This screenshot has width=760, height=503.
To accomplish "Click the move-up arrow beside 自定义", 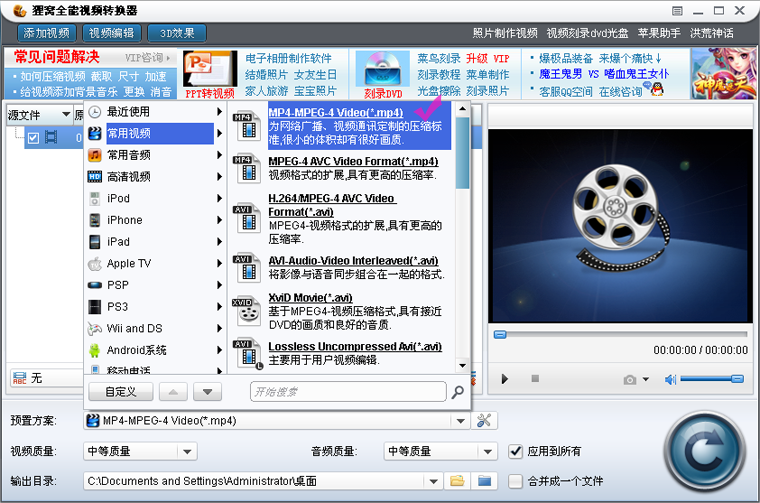I will 173,392.
